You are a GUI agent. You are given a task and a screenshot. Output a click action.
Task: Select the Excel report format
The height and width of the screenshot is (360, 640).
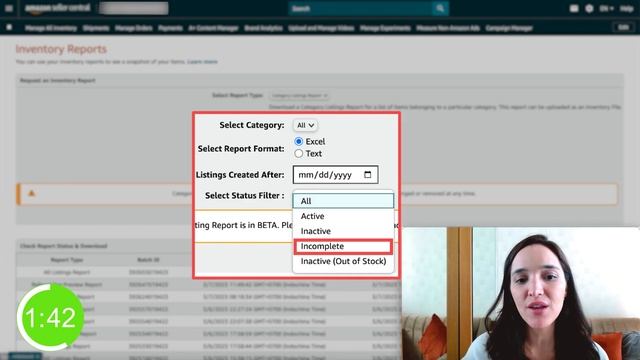tap(299, 141)
